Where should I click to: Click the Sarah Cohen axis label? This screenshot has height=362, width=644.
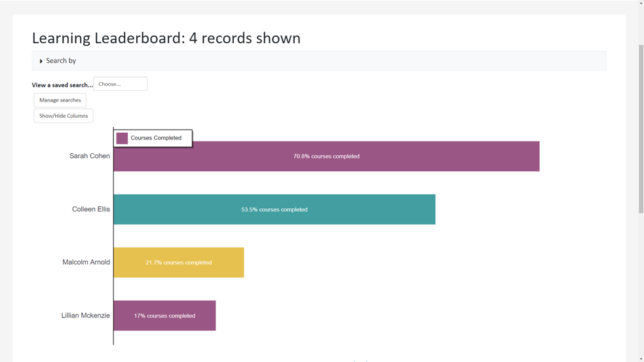[90, 156]
